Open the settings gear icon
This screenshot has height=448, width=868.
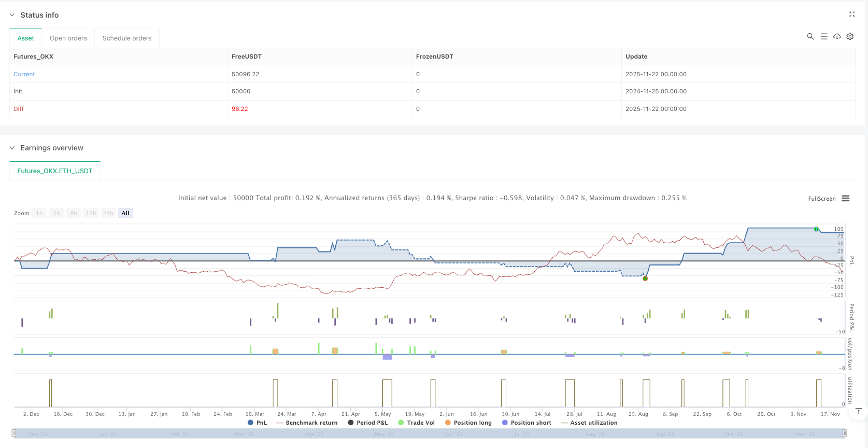pos(850,36)
